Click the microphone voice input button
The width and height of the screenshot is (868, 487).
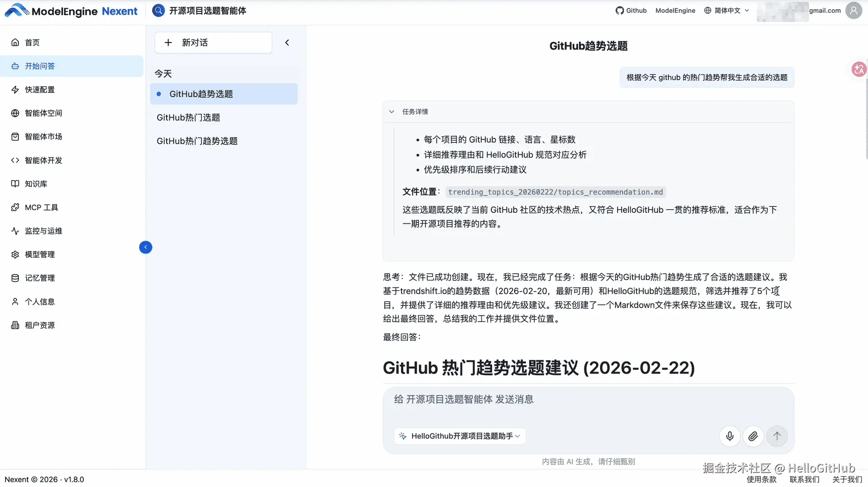[730, 436]
